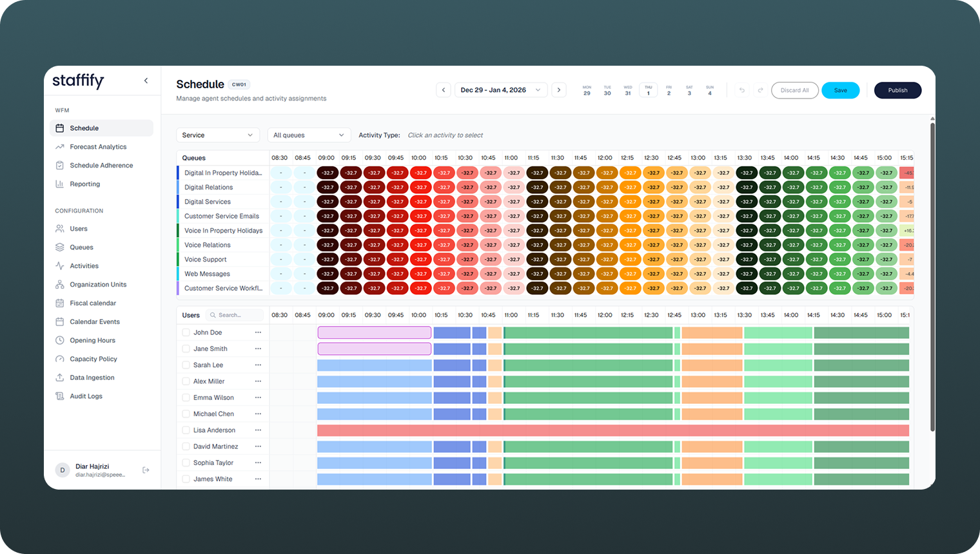The width and height of the screenshot is (980, 554).
Task: Expand the All queues dropdown
Action: pyautogui.click(x=309, y=135)
